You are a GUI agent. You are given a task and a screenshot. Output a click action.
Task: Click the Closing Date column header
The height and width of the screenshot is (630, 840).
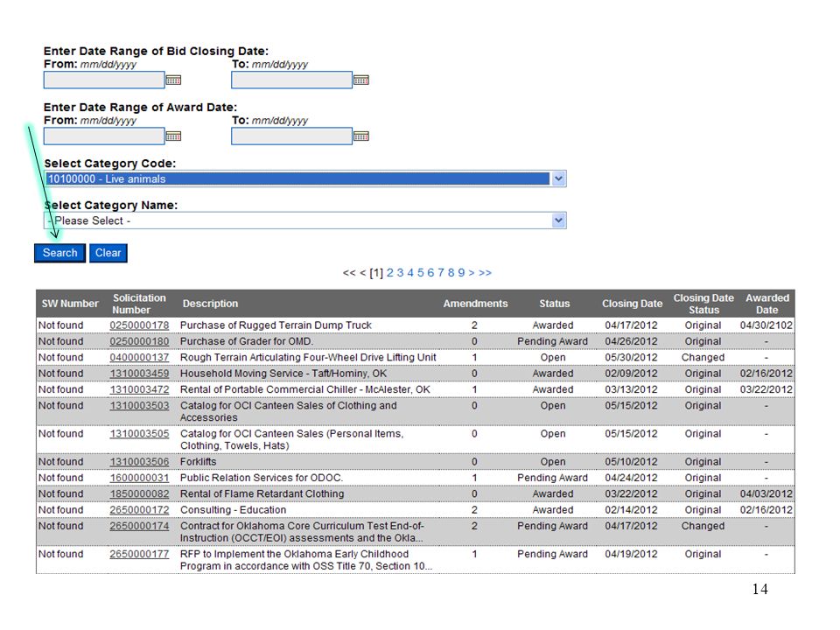632,304
